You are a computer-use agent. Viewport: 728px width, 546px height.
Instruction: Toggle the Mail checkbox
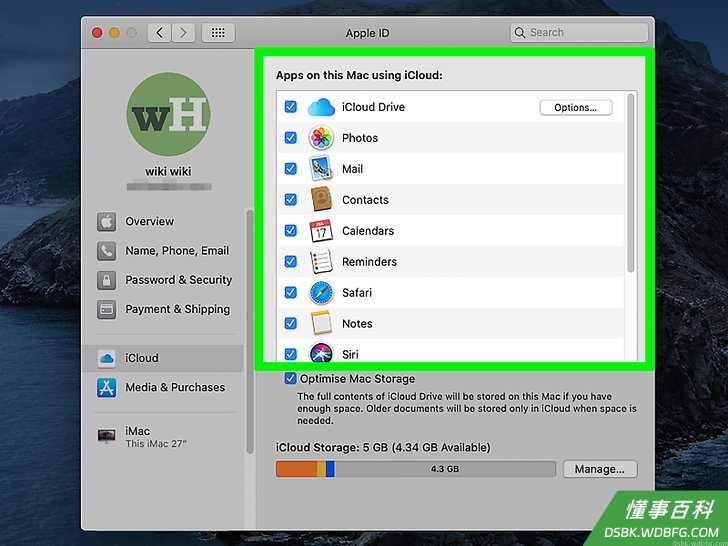tap(291, 169)
